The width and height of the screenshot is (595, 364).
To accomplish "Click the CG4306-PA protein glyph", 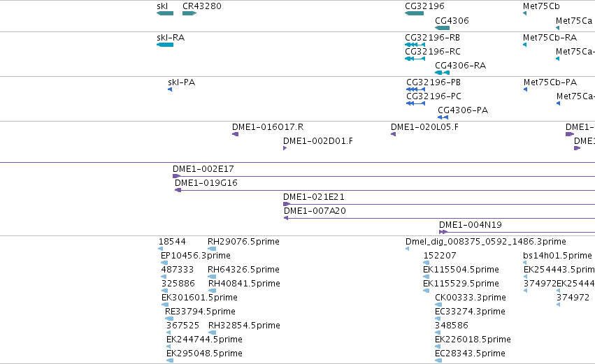I will tap(443, 117).
